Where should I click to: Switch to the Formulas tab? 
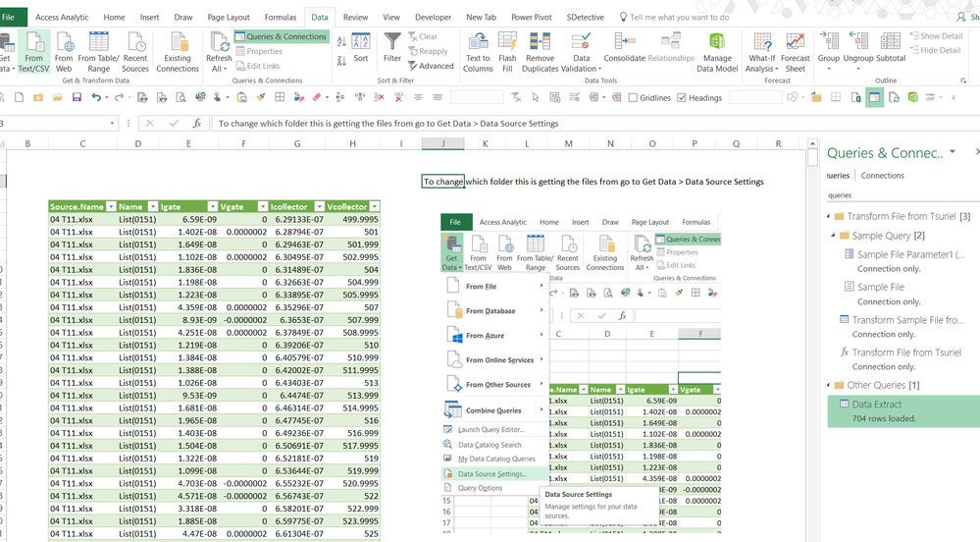click(280, 17)
